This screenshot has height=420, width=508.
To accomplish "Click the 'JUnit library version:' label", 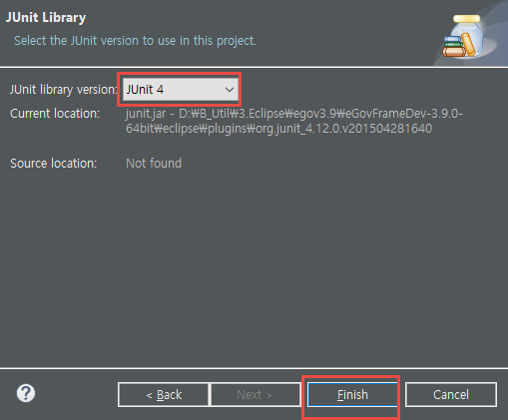I will coord(64,90).
